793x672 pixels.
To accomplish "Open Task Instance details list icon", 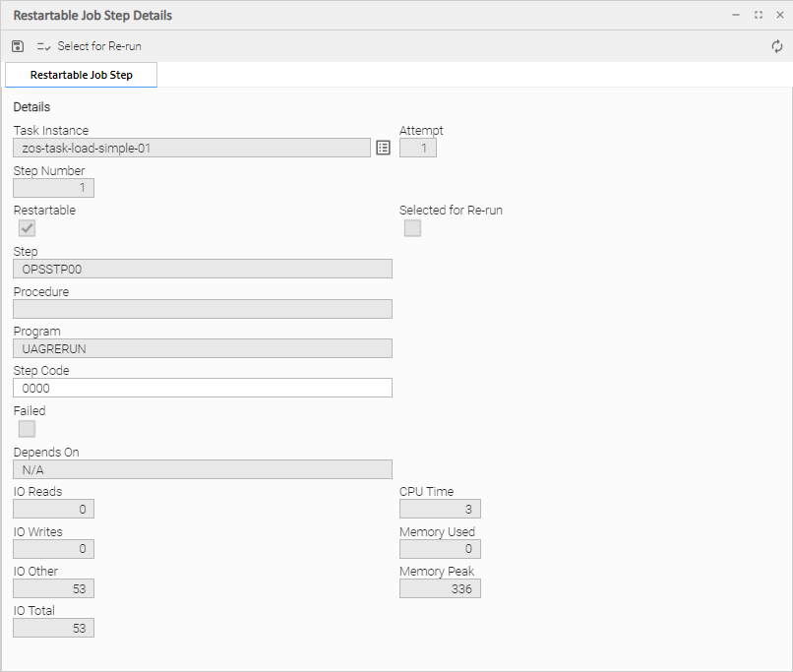I will tap(383, 148).
